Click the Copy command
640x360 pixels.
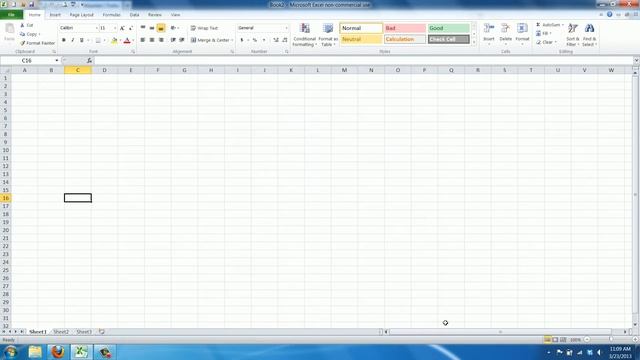click(30, 34)
